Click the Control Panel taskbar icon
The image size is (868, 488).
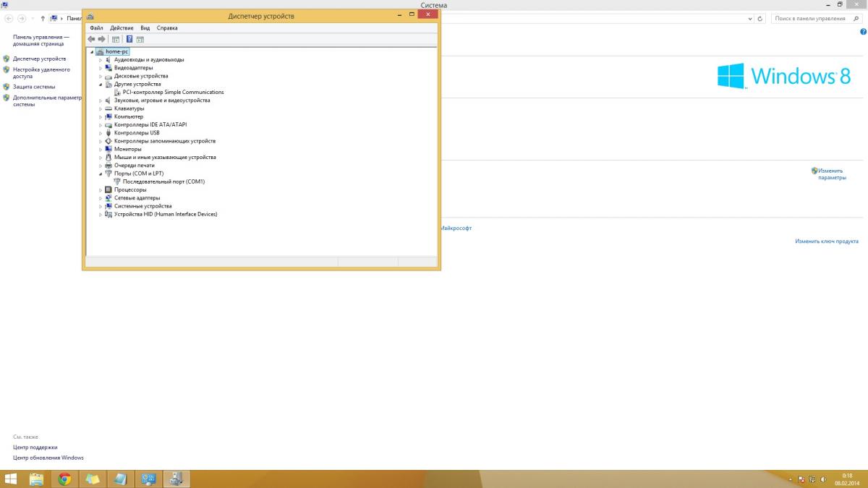(x=148, y=479)
